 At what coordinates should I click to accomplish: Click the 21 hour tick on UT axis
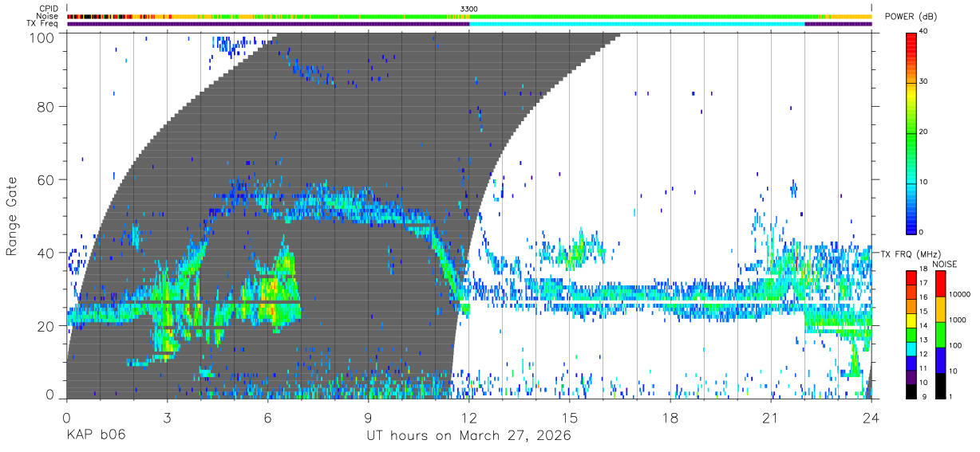771,417
